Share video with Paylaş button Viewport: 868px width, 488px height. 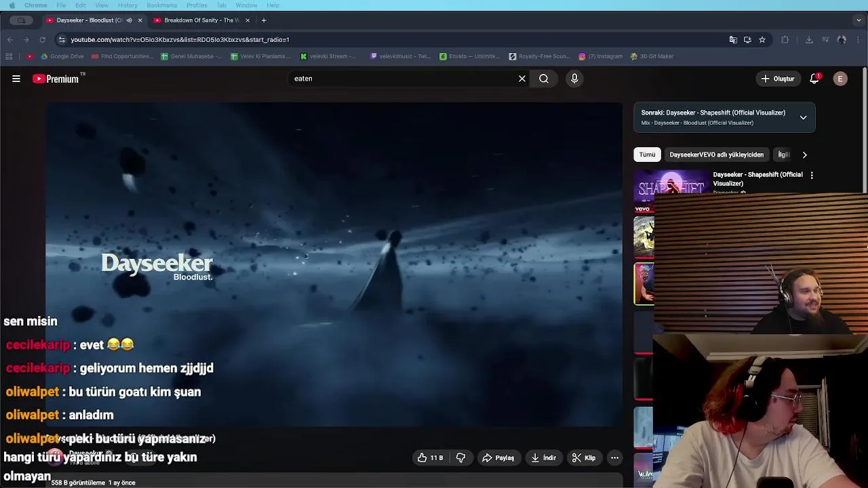498,457
